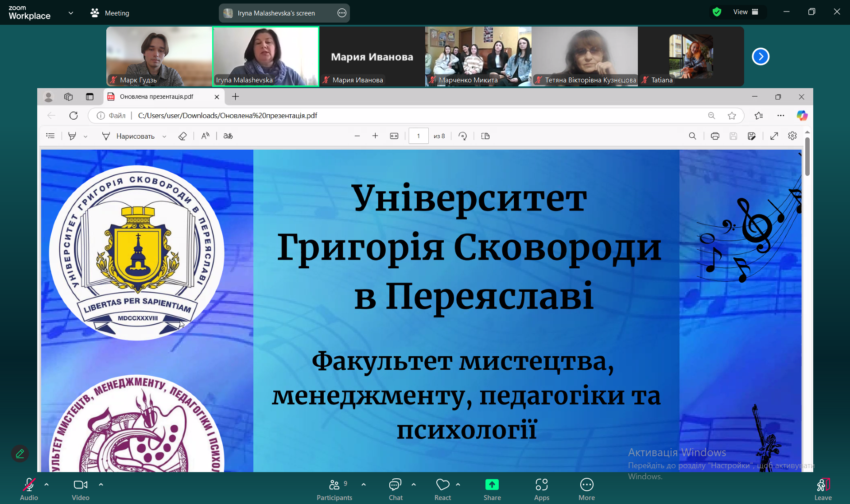Screen dimensions: 850x504
Task: Open annotation pencil tool
Action: click(20, 454)
